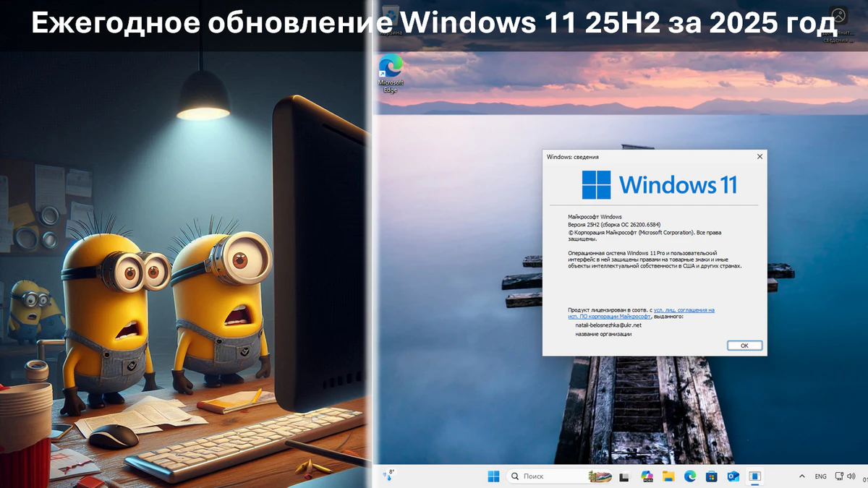Launch Microsoft 365 Copilot from taskbar

[x=647, y=476]
